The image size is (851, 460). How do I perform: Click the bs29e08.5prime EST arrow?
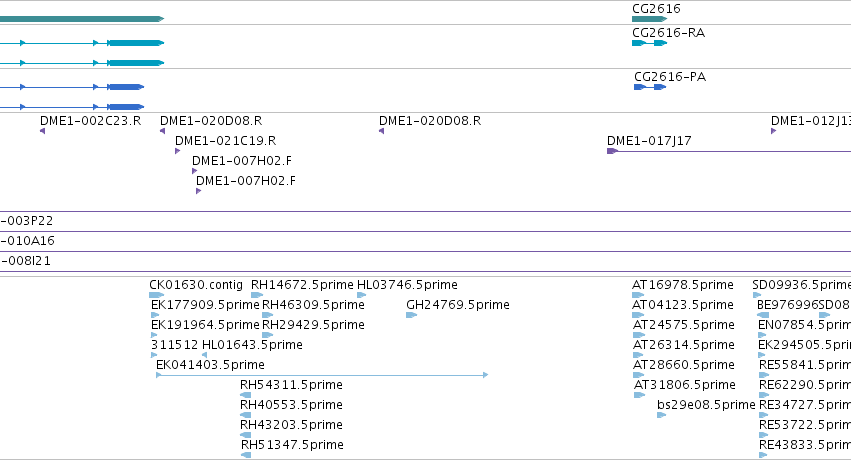(661, 415)
